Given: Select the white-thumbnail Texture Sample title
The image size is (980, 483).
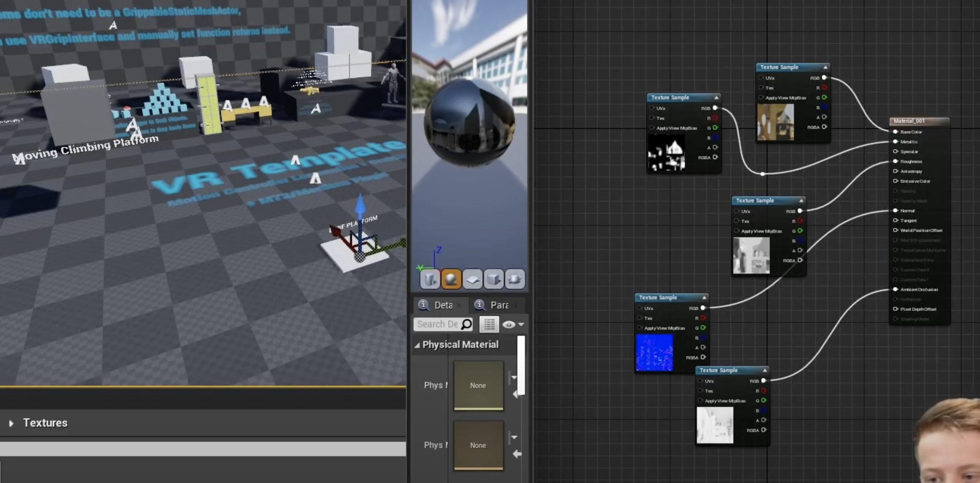Looking at the screenshot, I should [x=719, y=370].
